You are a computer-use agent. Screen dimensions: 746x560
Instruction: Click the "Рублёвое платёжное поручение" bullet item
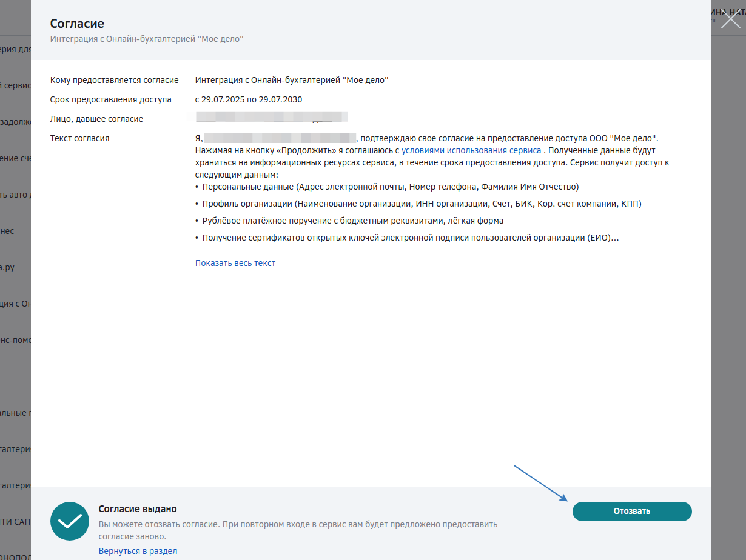(x=353, y=221)
